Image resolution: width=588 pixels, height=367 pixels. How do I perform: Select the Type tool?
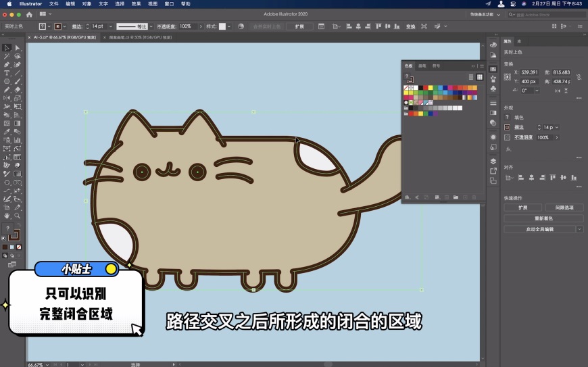coord(7,73)
